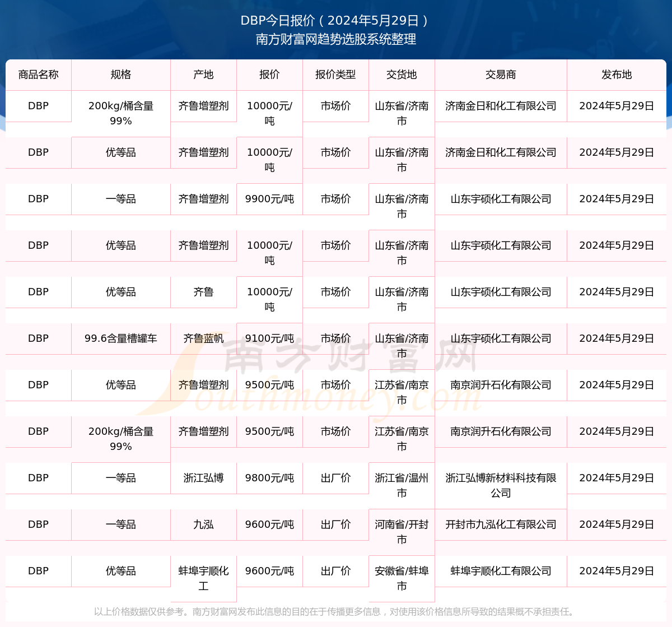672x627 pixels.
Task: Click 'DBP' in the 浙江弘博 row
Action: coord(39,478)
